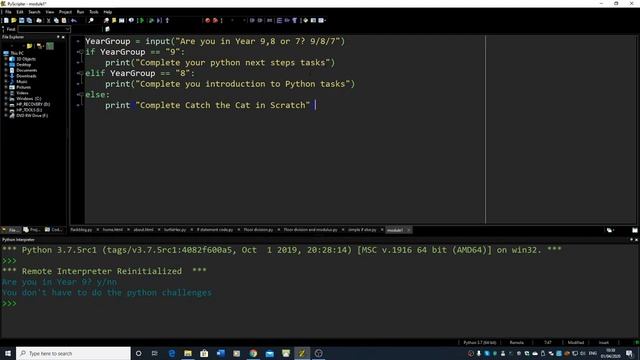Expand the Downloads tree node
The width and height of the screenshot is (640, 360).
[6, 76]
